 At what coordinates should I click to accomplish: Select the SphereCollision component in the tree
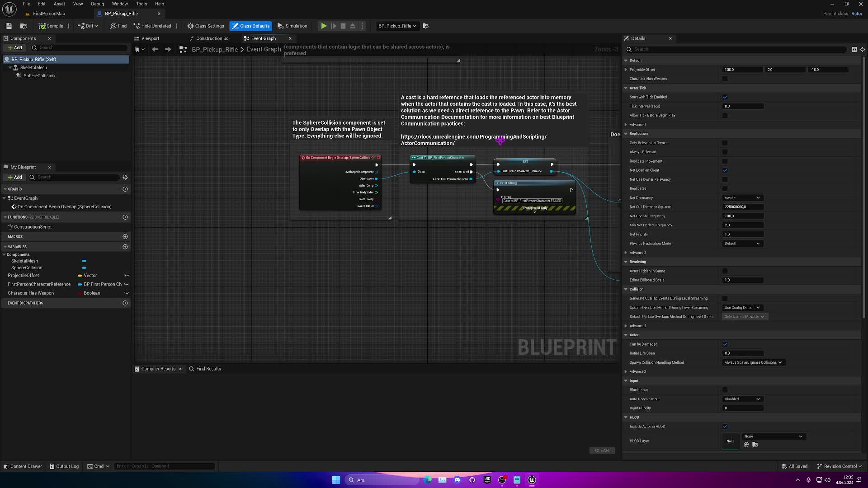(x=39, y=75)
